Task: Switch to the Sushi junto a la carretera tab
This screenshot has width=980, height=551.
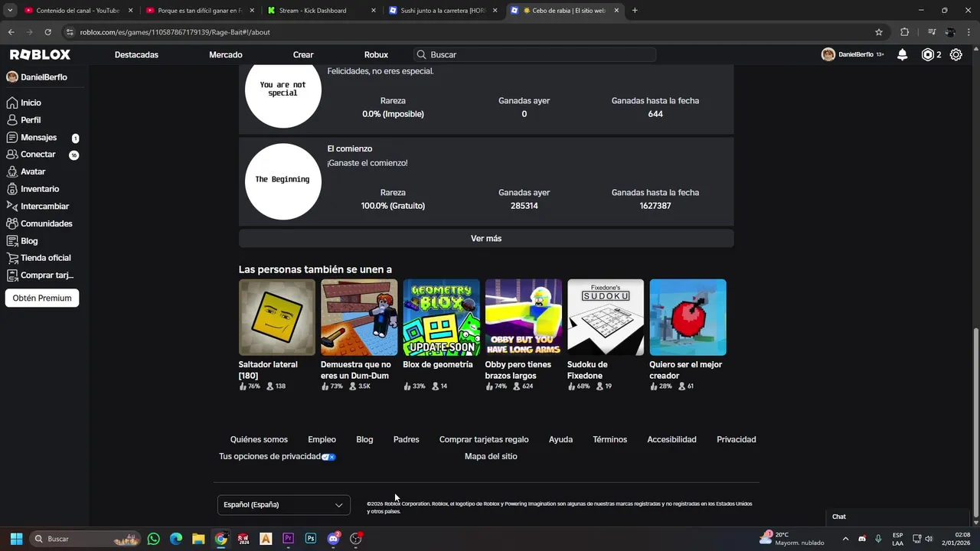Action: 443,10
